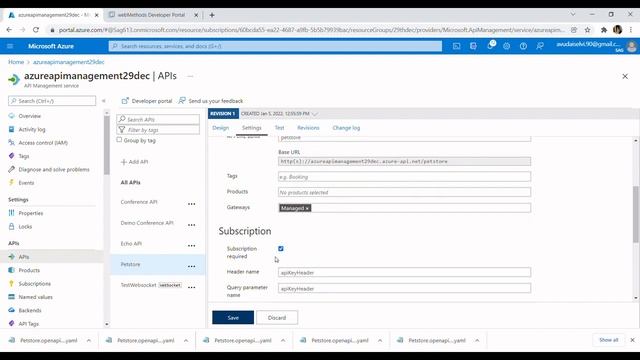Open Directories and subscriptions filter icon

pyautogui.click(x=473, y=46)
